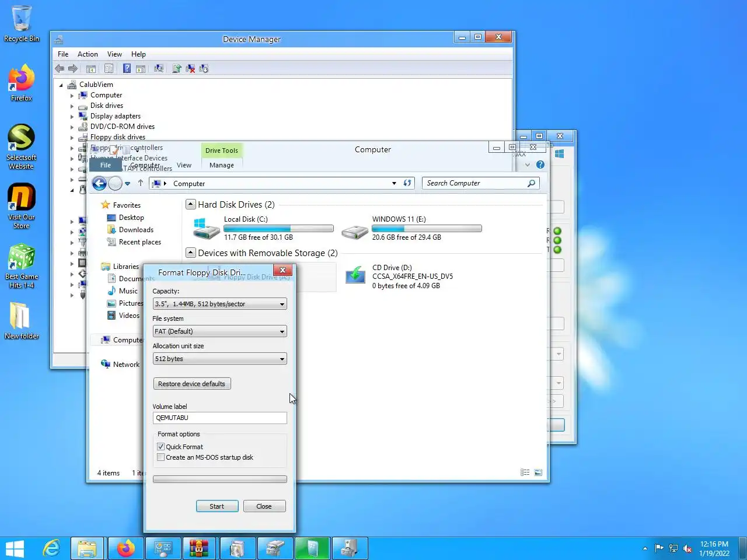Expand Display adapters node
Screen dimensions: 747x560
pos(72,117)
